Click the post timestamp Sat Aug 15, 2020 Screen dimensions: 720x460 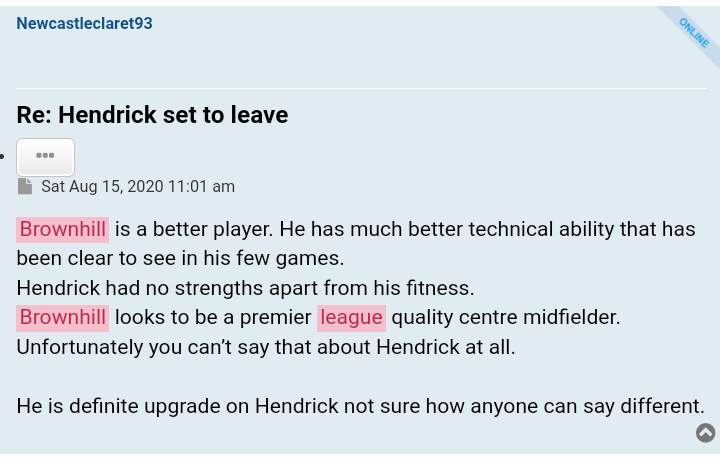[x=138, y=186]
